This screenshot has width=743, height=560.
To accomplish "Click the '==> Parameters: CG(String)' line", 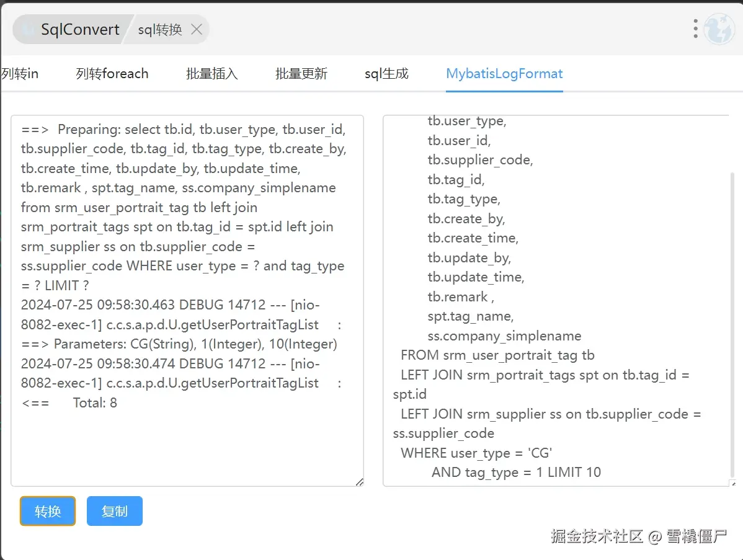I will point(179,344).
